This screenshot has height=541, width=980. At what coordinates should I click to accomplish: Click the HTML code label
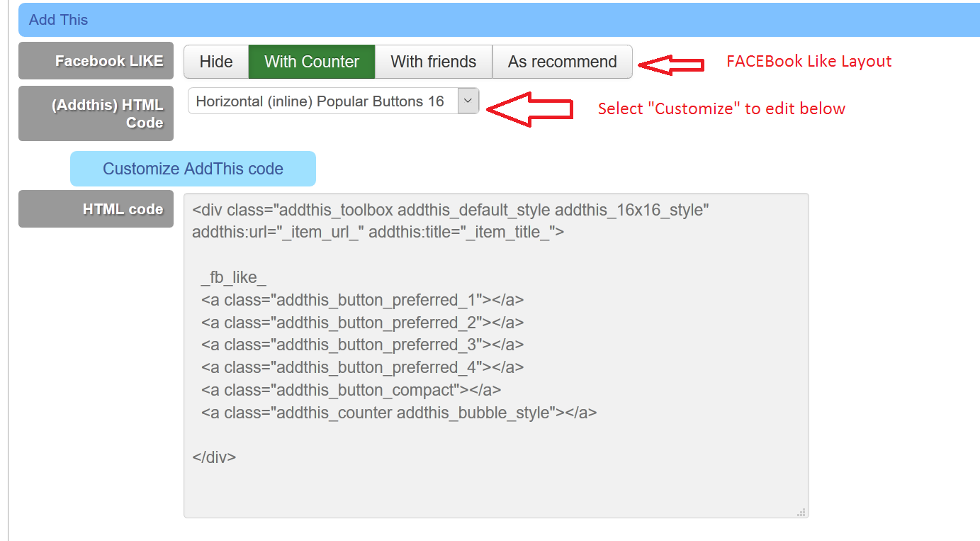96,209
